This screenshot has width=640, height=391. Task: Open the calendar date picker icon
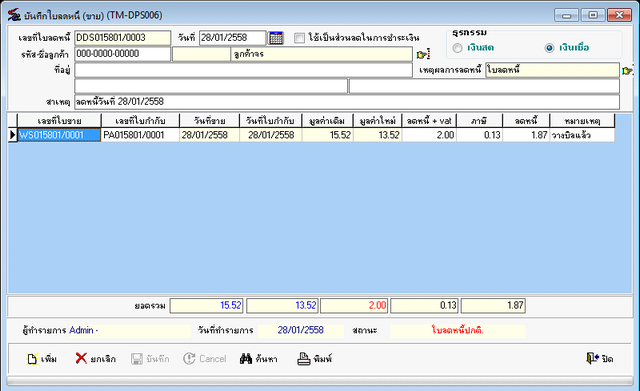pos(276,38)
